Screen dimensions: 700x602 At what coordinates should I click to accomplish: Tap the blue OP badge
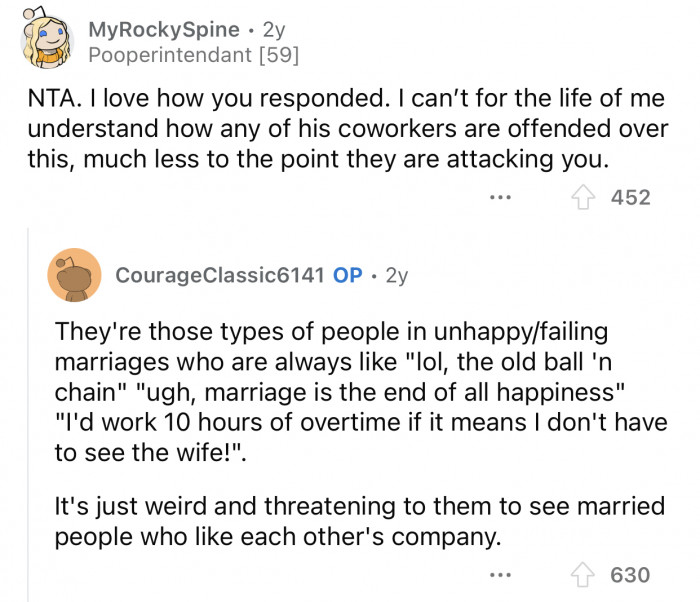pyautogui.click(x=347, y=275)
